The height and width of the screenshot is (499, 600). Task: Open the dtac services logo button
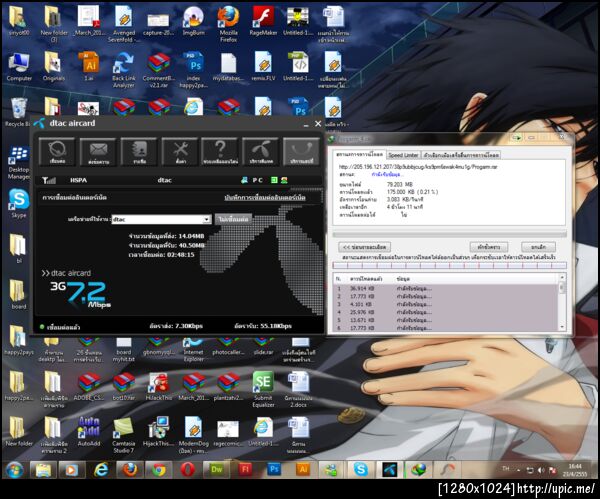(261, 152)
